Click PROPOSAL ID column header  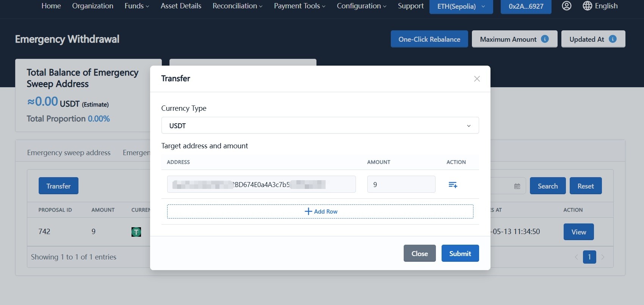(55, 210)
